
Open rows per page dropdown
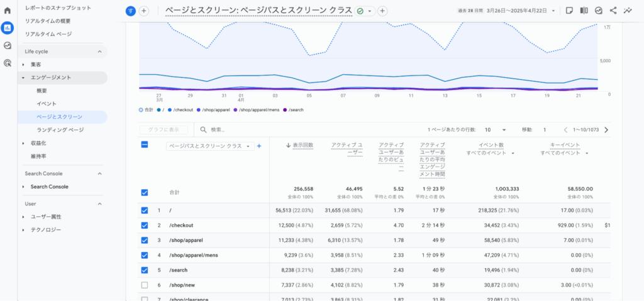pos(496,129)
